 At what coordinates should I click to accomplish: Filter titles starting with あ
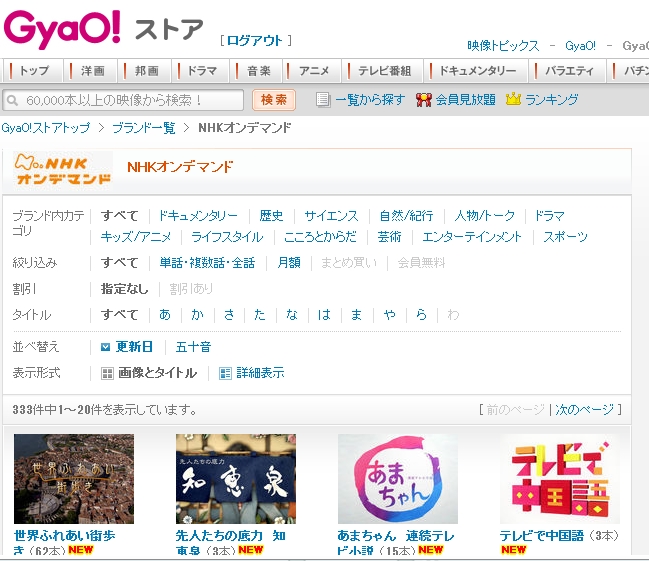(x=165, y=315)
